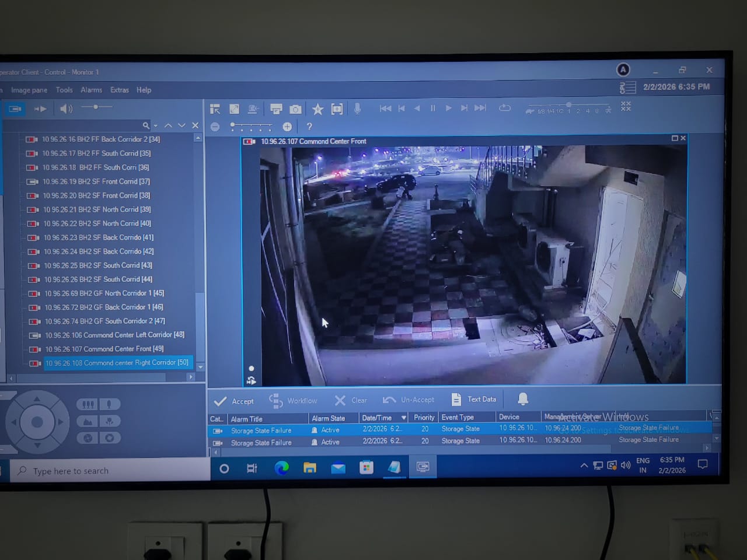
Task: Clear the alarm using the Clear button
Action: tap(350, 400)
